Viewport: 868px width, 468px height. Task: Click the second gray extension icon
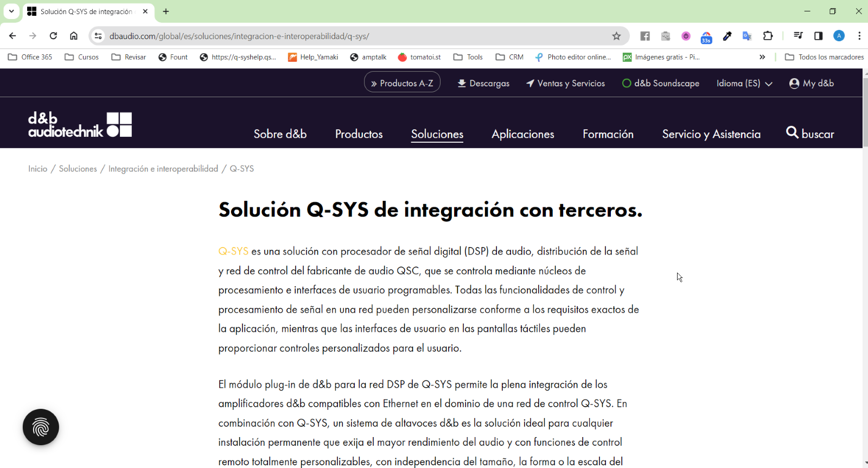pyautogui.click(x=666, y=36)
